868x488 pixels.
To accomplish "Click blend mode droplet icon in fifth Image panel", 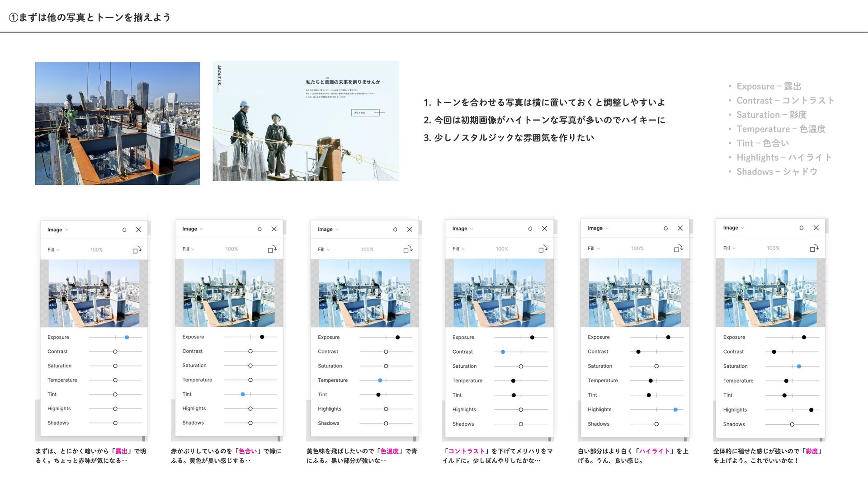I will coord(665,228).
